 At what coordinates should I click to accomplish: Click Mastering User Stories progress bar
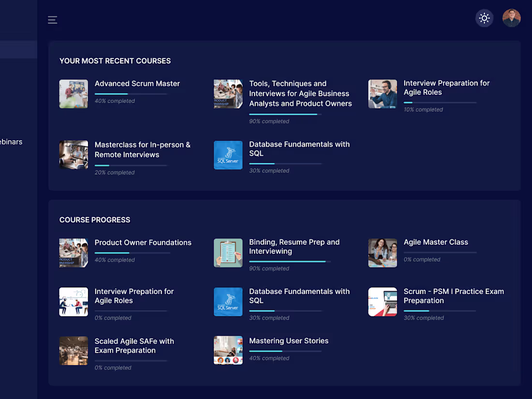(x=285, y=351)
